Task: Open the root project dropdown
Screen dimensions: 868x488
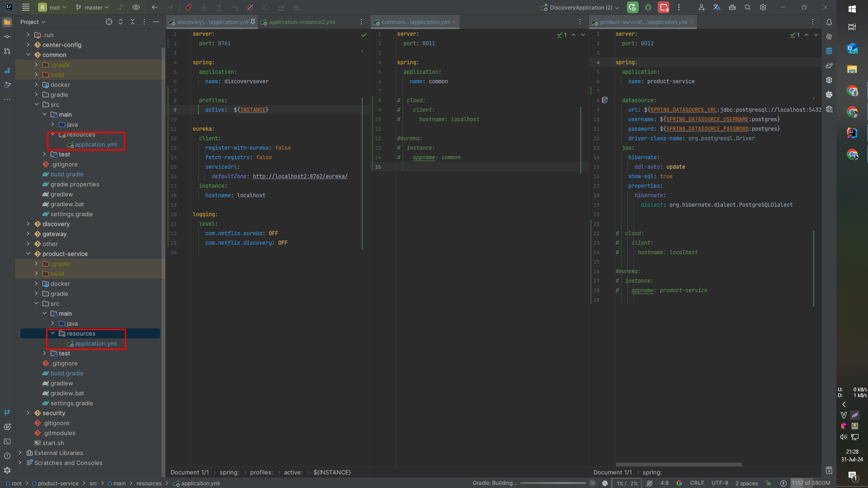Action: coord(52,7)
